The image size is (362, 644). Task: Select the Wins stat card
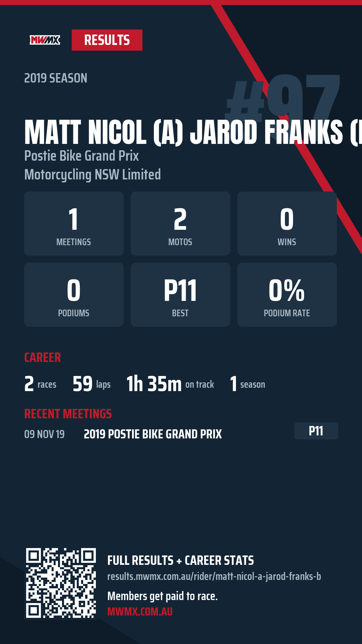point(287,223)
